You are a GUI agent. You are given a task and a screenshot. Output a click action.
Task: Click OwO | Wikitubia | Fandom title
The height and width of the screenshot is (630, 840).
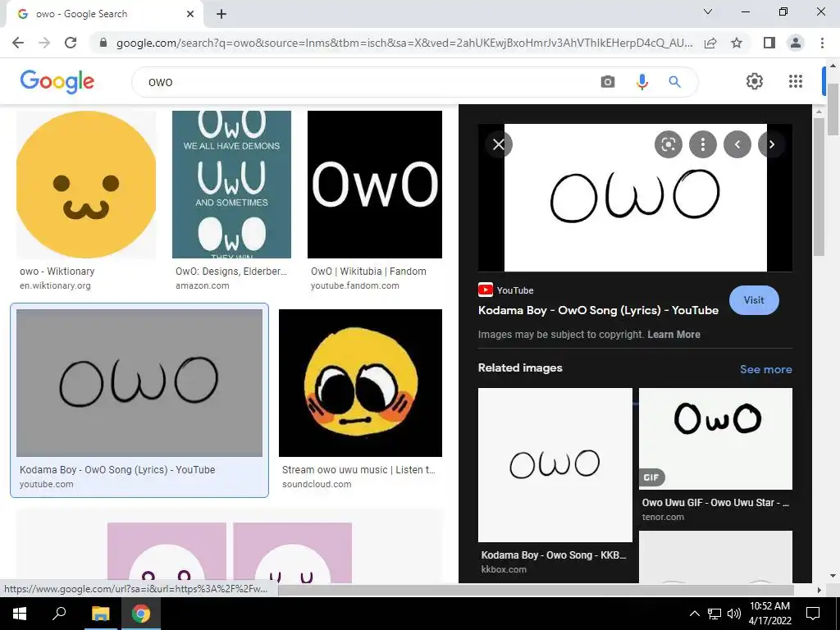click(368, 271)
